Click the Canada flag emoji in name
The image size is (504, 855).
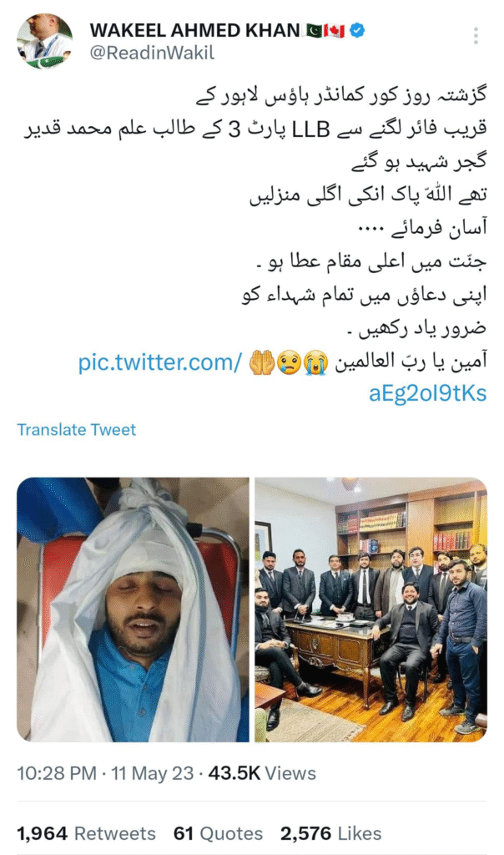pyautogui.click(x=335, y=31)
